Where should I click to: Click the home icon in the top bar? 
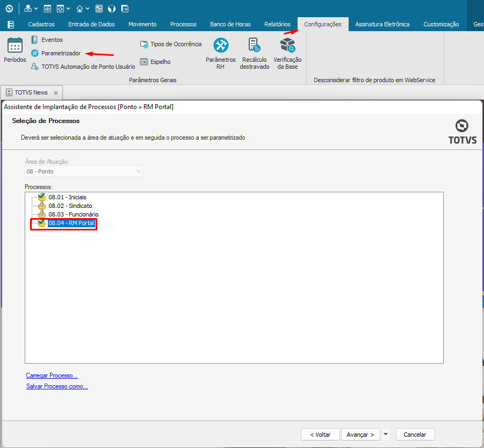tap(80, 9)
